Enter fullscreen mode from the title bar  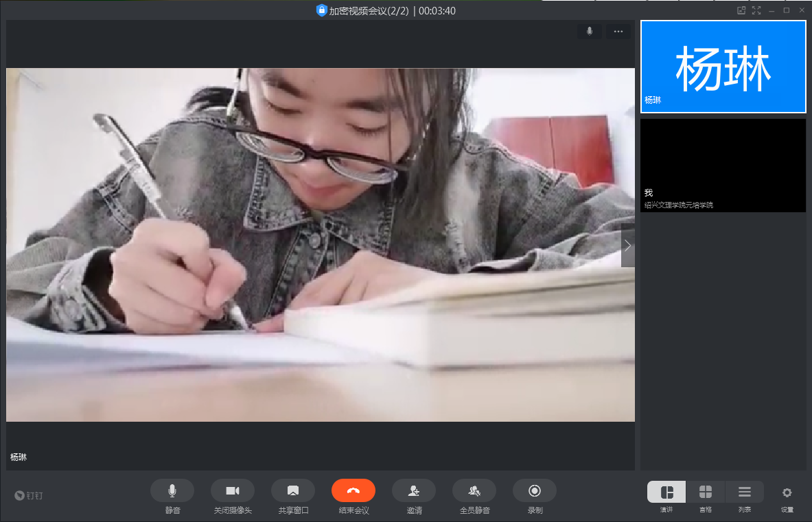click(756, 10)
